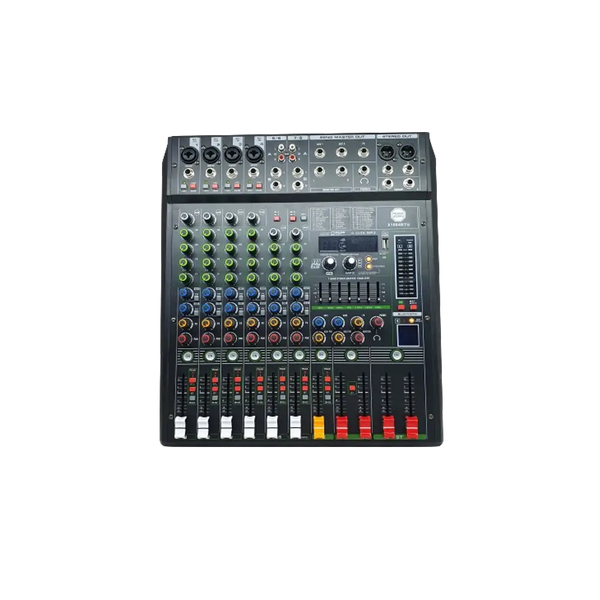The width and height of the screenshot is (600, 600).
Task: Turn on channel 1 round ON button
Action: click(x=187, y=357)
